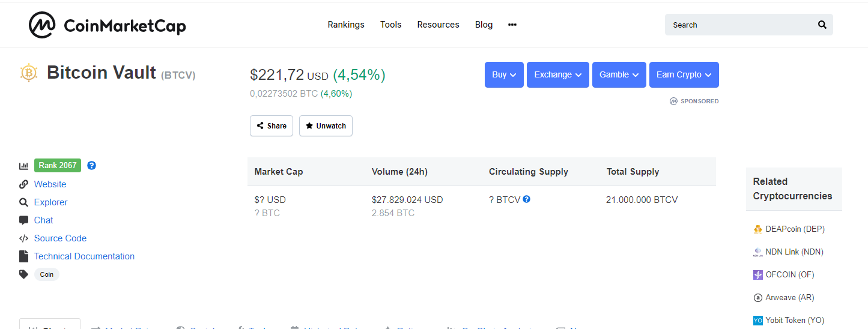Image resolution: width=868 pixels, height=329 pixels.
Task: Click the Share button
Action: pyautogui.click(x=272, y=126)
